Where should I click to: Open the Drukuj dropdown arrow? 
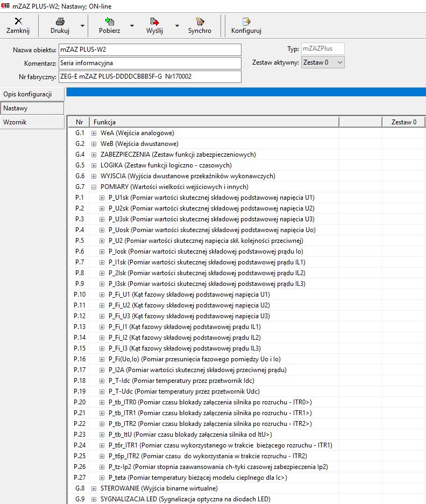click(82, 26)
